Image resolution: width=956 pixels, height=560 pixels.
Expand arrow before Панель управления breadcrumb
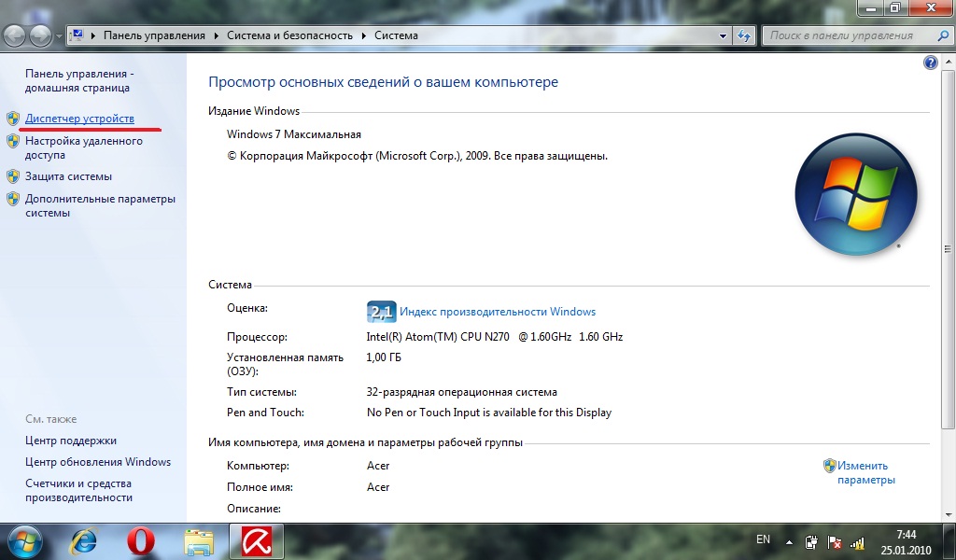click(x=93, y=36)
